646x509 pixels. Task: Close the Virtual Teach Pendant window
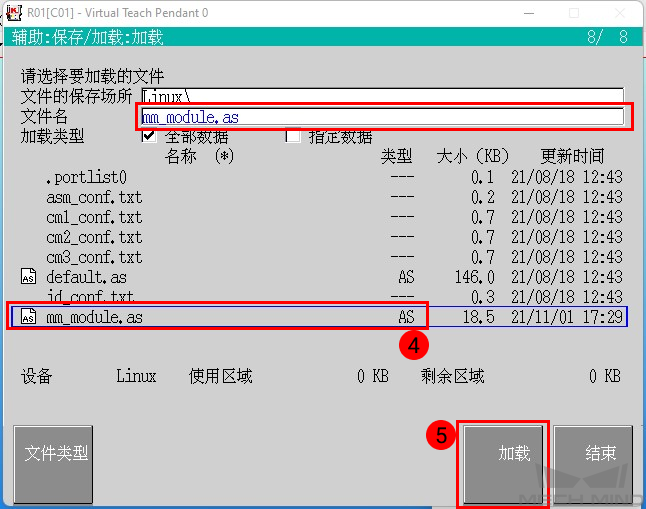[620, 13]
